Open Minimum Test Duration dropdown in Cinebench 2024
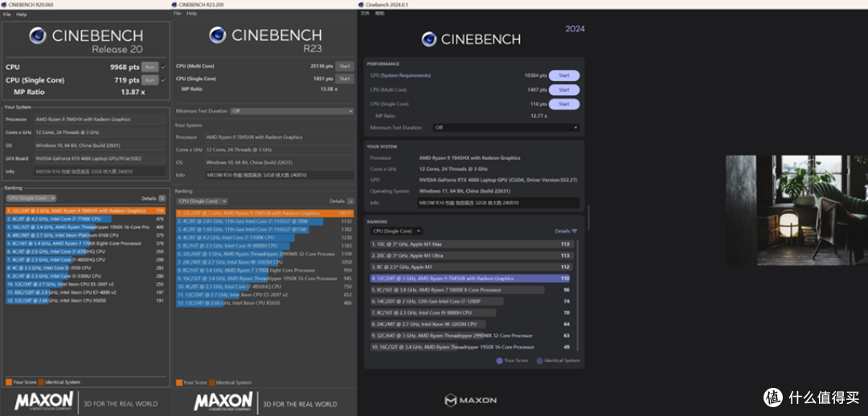Screen dimensions: 868x416 coord(506,127)
